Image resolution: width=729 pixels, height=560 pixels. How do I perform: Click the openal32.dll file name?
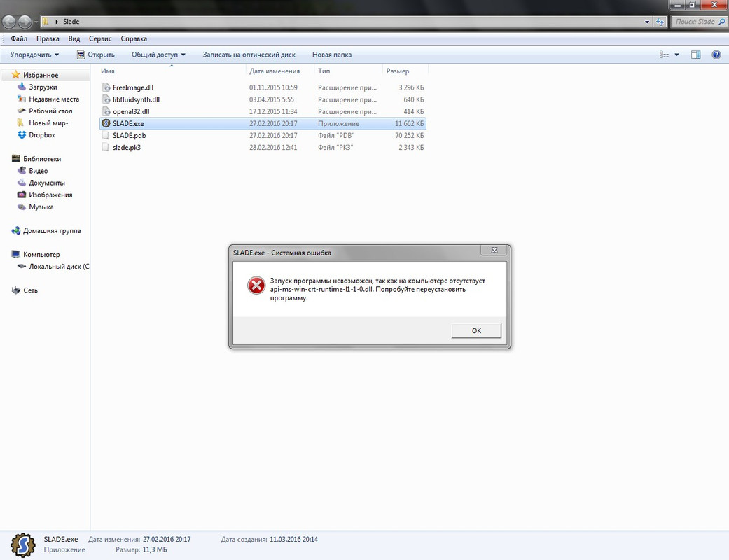pos(131,111)
